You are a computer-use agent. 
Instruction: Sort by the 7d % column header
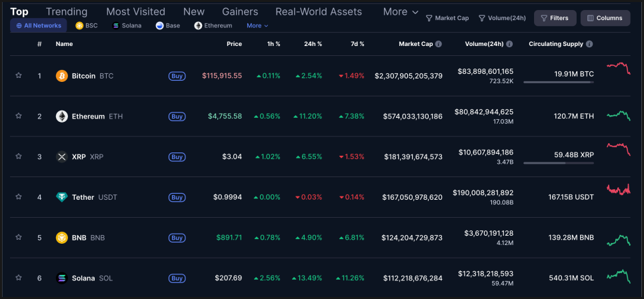[357, 44]
